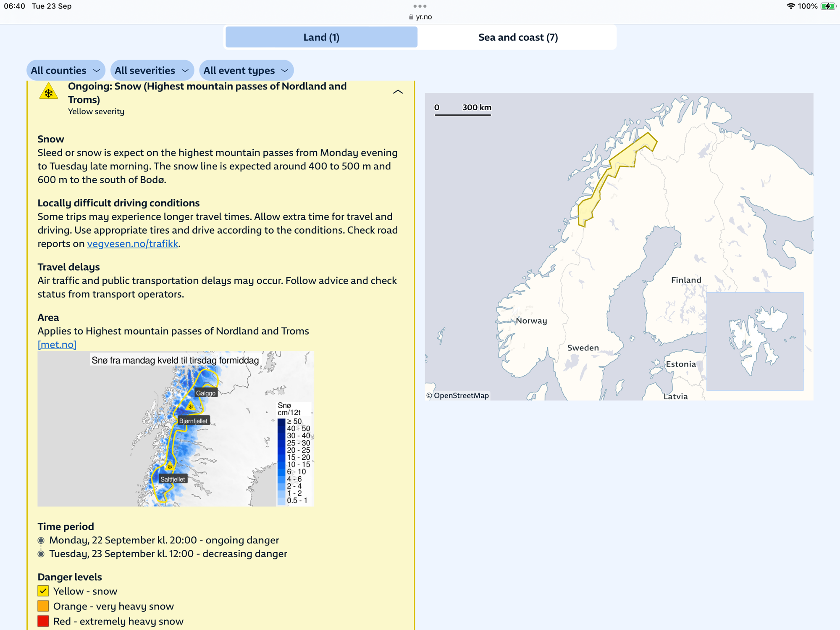Image resolution: width=840 pixels, height=630 pixels.
Task: Click the Monday 22 September timeline marker
Action: tap(41, 540)
